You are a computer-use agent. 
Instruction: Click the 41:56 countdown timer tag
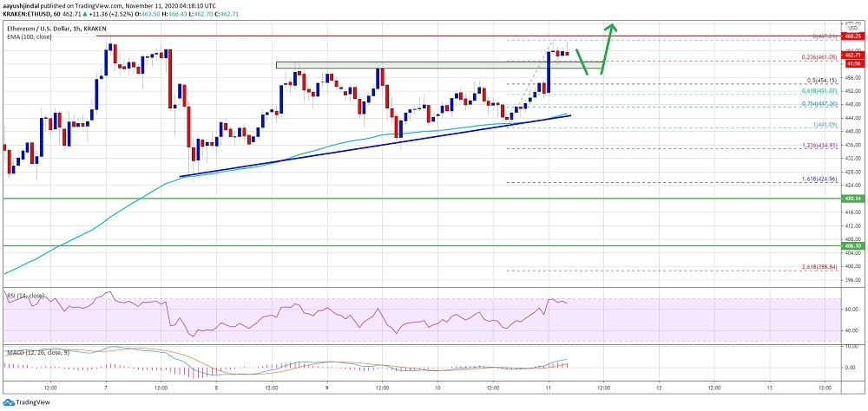coord(852,63)
